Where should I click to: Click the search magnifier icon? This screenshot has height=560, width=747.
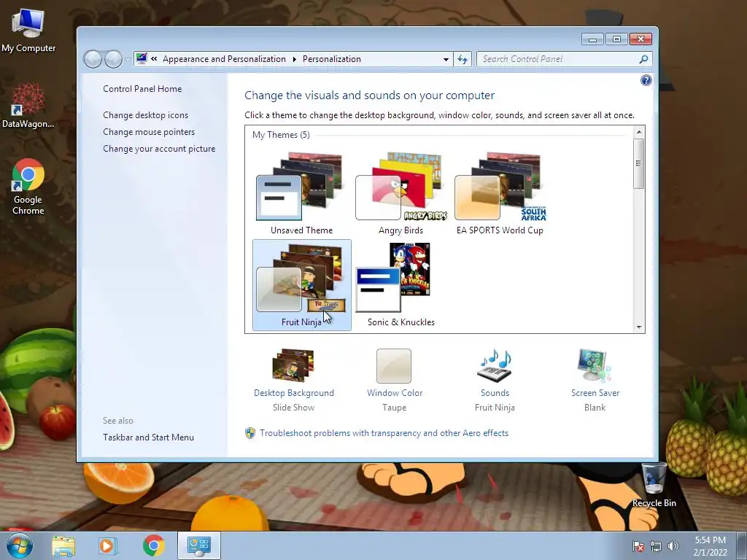[643, 59]
